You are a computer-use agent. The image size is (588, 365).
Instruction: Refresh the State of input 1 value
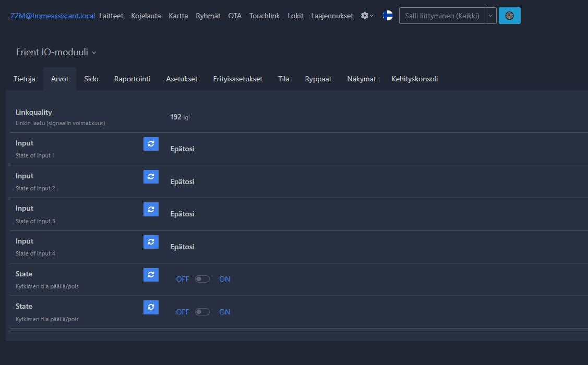click(151, 144)
